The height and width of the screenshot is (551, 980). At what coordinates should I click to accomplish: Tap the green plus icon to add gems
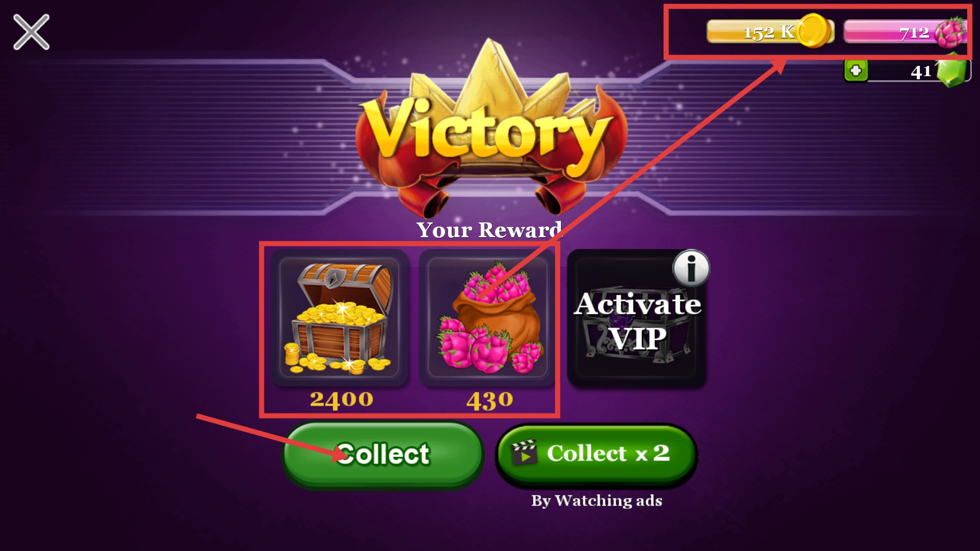point(856,71)
